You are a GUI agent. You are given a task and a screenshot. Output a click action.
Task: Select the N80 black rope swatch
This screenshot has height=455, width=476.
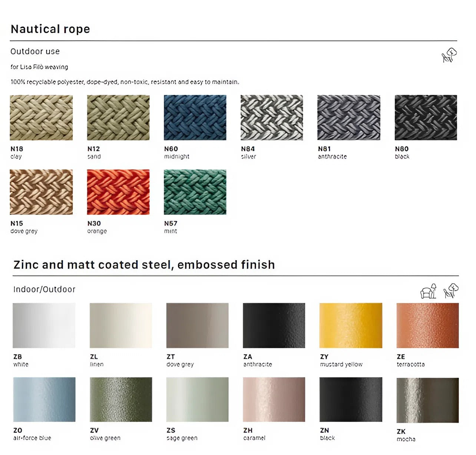426,117
